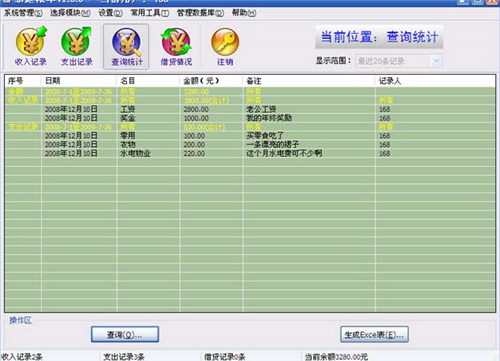The width and height of the screenshot is (500, 361).
Task: Click the 当前位置: 查询统计 banner
Action: coord(379,37)
